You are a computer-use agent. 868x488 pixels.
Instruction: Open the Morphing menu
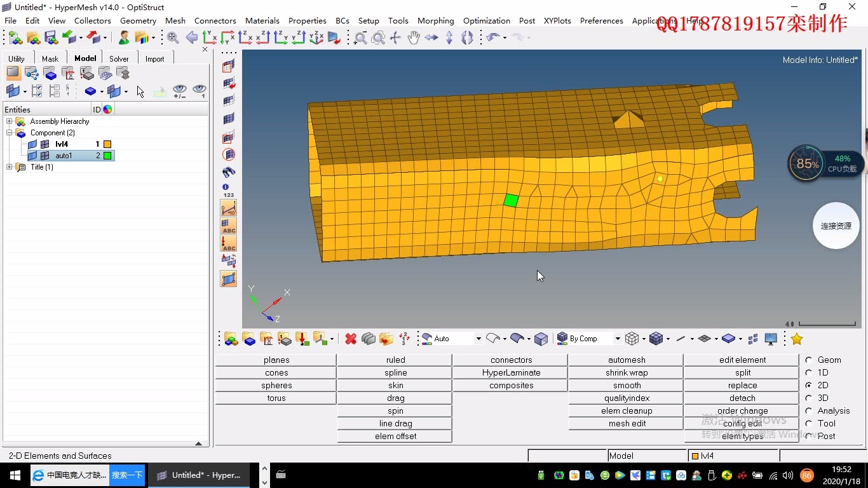435,20
